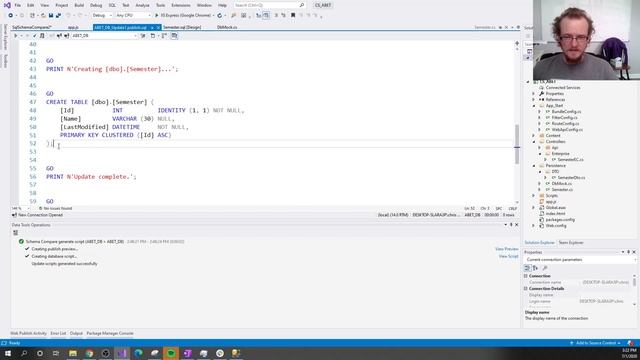Toggle the Results pane icon in SQL toolbar

pos(174,36)
